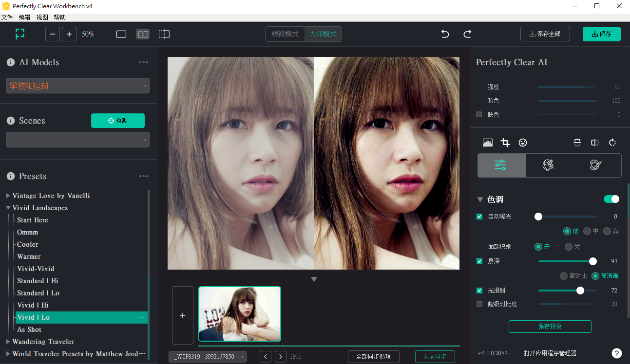
Task: Select the crop tool icon
Action: (x=505, y=143)
